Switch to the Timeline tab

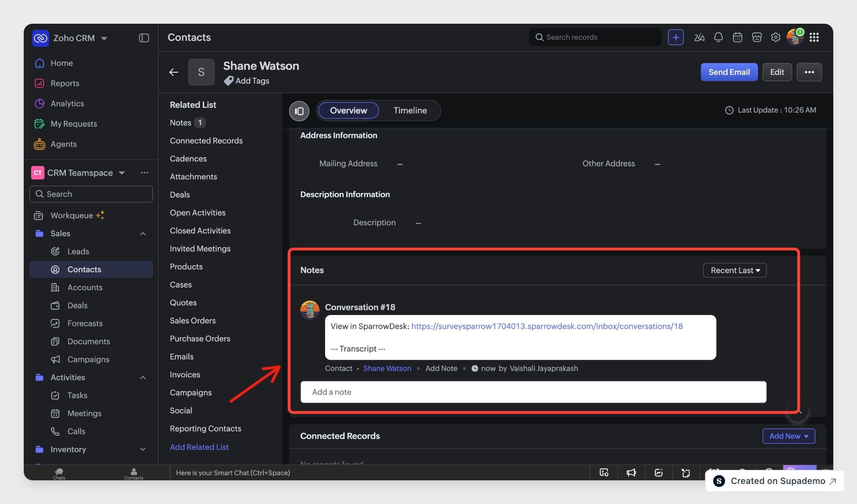point(410,110)
